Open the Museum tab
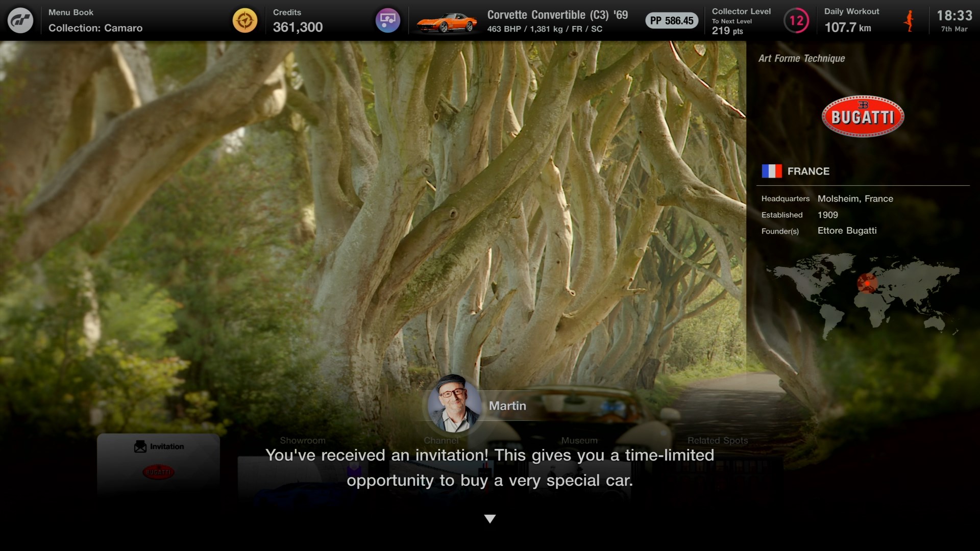The image size is (980, 551). coord(579,440)
